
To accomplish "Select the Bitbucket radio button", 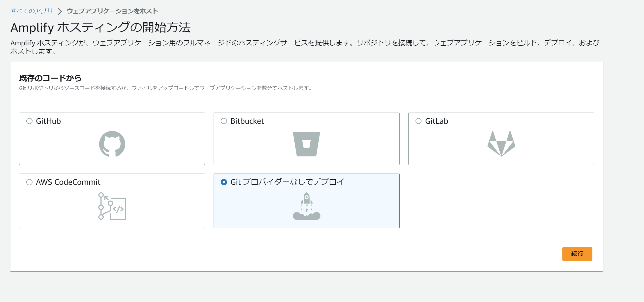I will pos(224,121).
